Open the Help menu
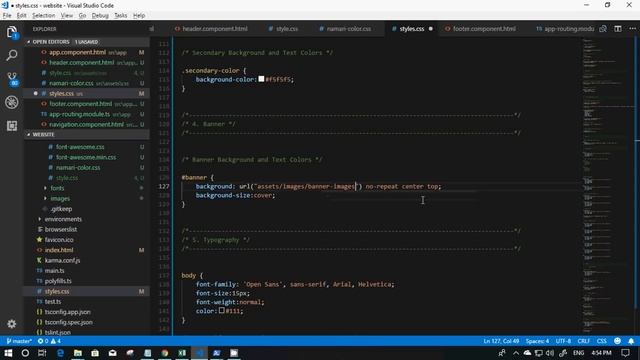This screenshot has height=360, width=640. [139, 16]
